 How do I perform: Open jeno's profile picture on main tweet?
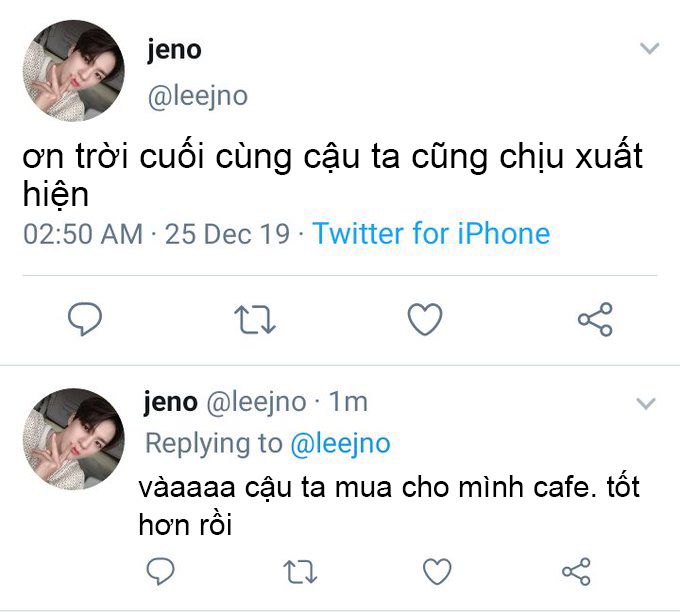[74, 70]
